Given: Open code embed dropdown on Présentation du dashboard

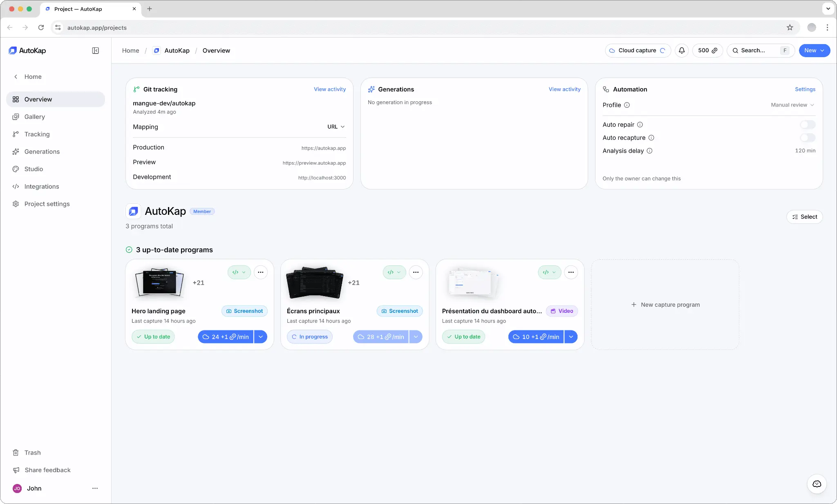Looking at the screenshot, I should tap(549, 272).
